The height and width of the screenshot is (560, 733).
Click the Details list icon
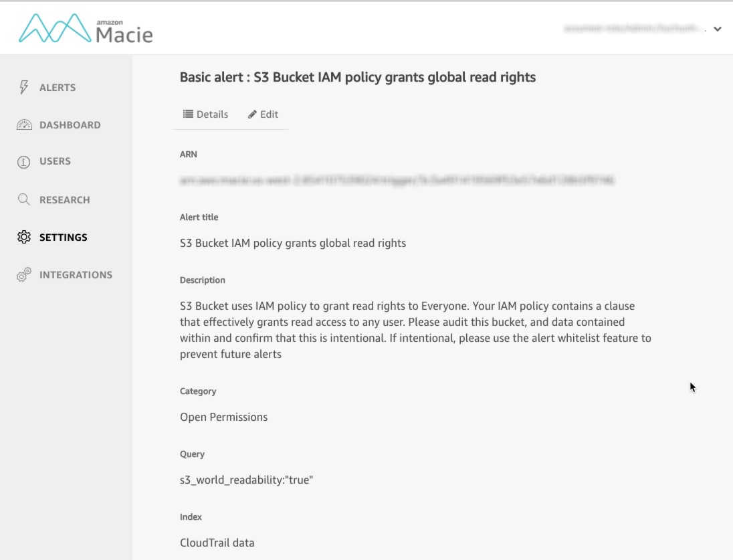[x=188, y=114]
